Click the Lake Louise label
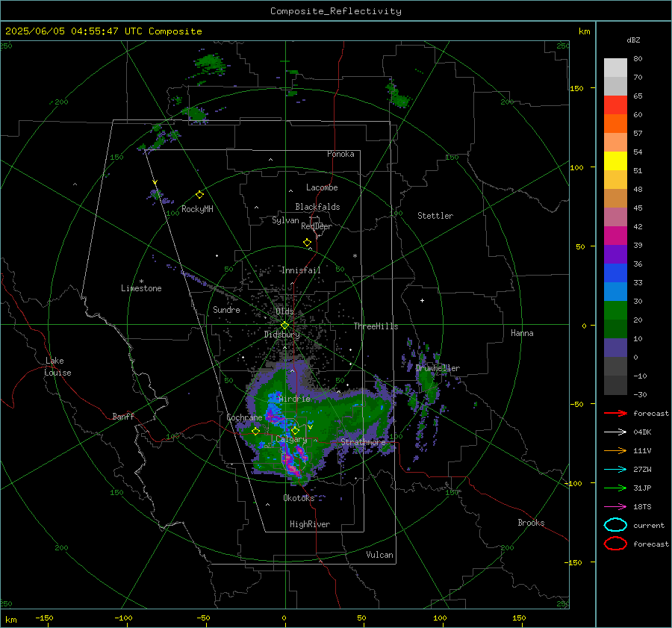The width and height of the screenshot is (672, 628). [x=57, y=367]
